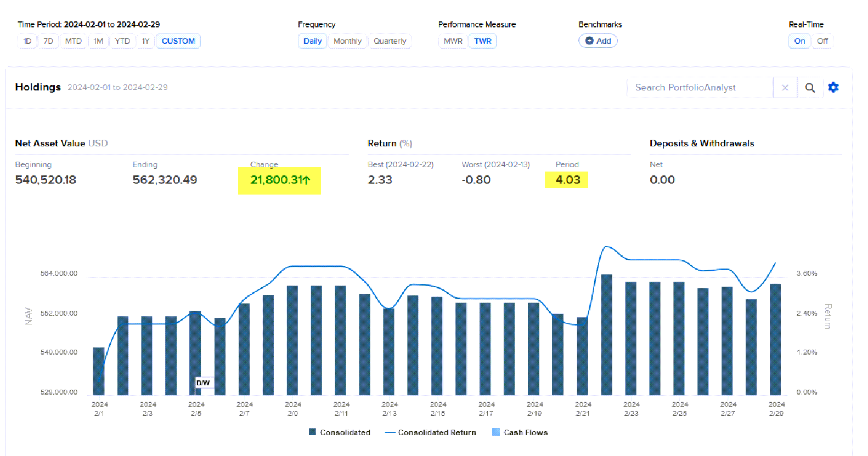This screenshot has width=868, height=456.
Task: Click the Net deposits value 0.00
Action: (x=662, y=180)
